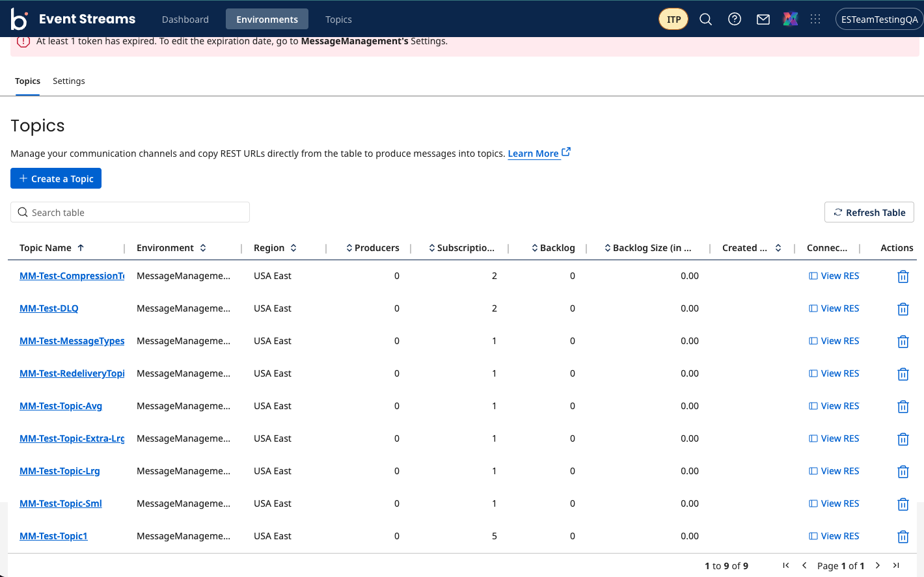Click the Boomi logo in header
Image resolution: width=924 pixels, height=577 pixels.
(20, 20)
